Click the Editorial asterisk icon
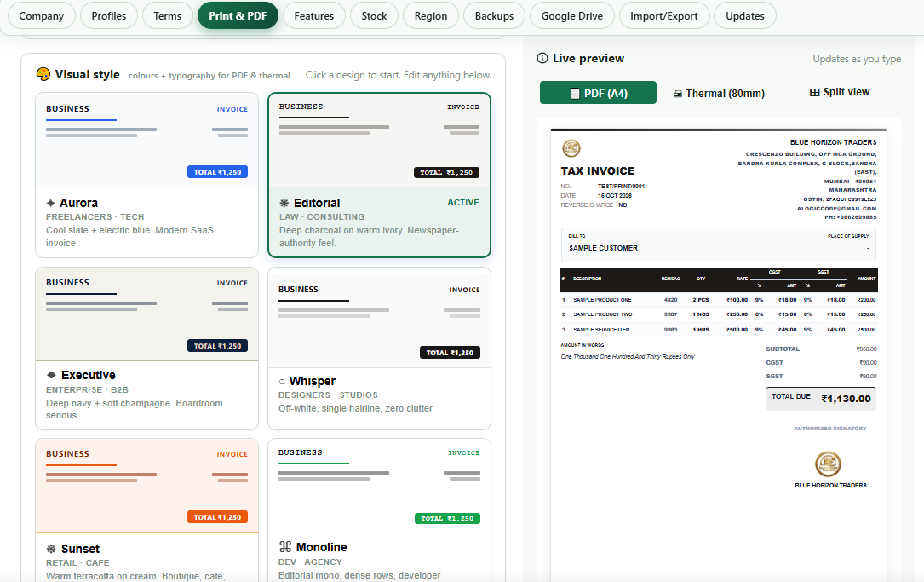The height and width of the screenshot is (582, 924). point(284,203)
